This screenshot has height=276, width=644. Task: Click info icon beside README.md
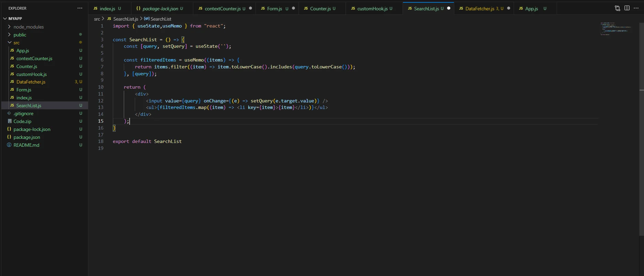point(9,145)
